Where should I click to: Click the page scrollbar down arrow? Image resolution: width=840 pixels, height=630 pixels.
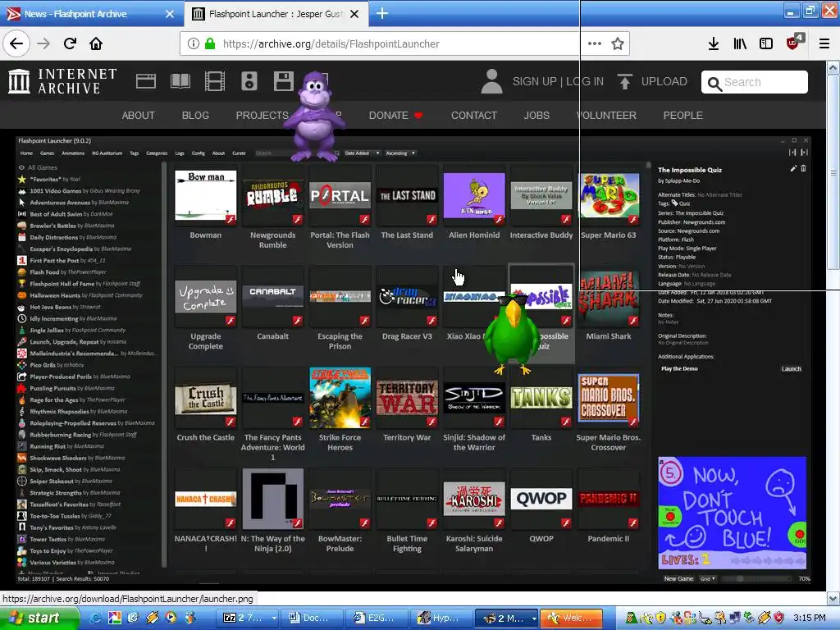(x=833, y=598)
